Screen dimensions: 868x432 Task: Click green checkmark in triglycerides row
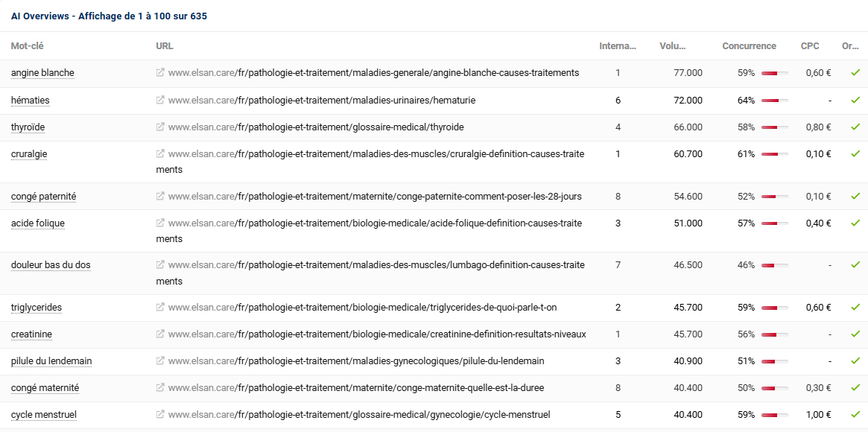pos(855,307)
